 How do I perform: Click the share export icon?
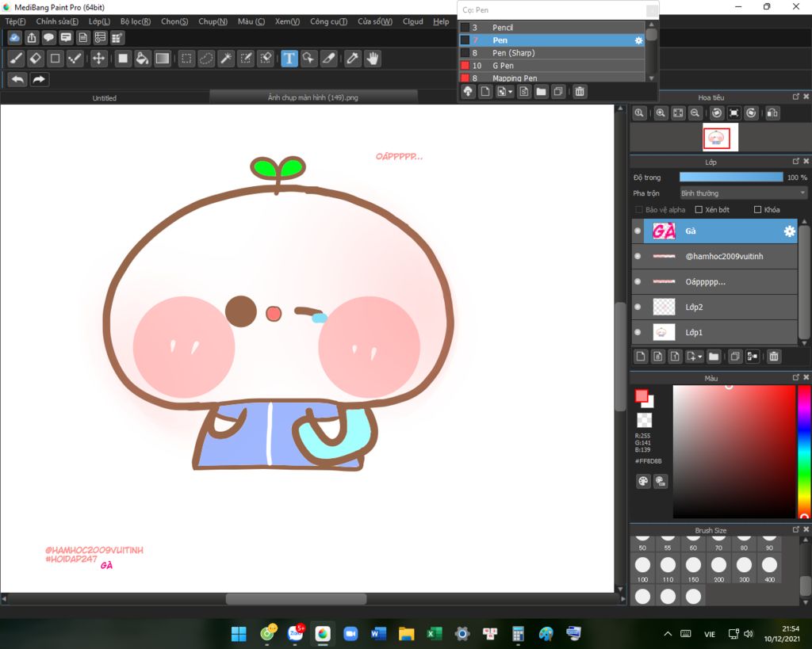(x=32, y=37)
